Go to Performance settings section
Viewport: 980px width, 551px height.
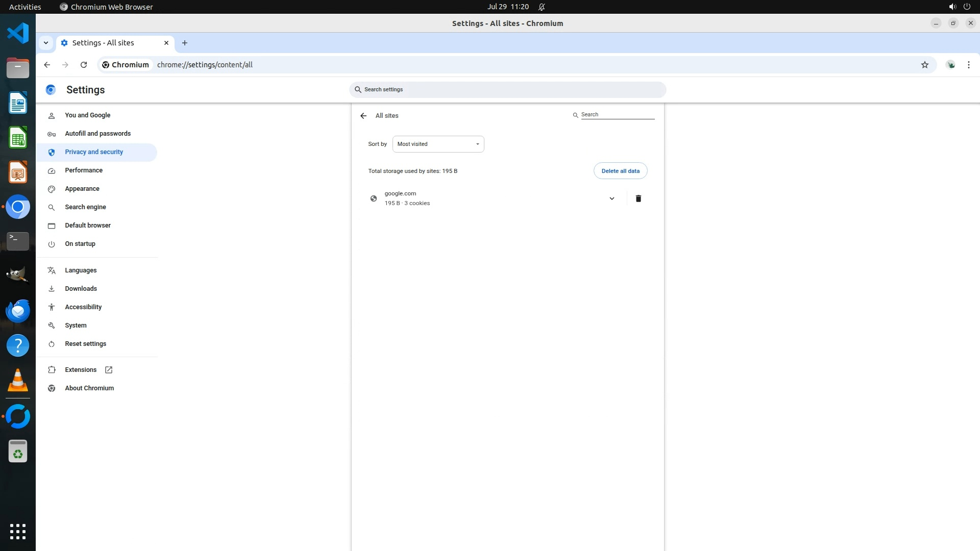coord(84,170)
